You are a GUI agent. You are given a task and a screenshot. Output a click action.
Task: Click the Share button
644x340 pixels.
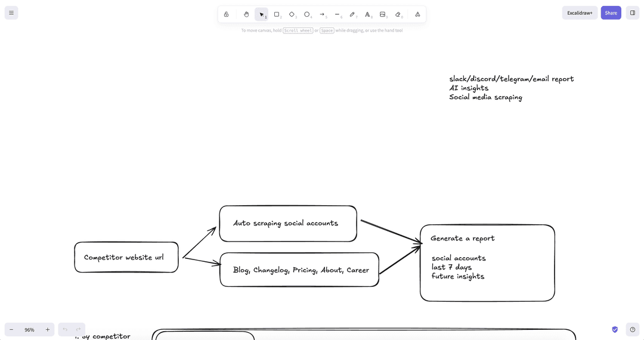(x=611, y=13)
